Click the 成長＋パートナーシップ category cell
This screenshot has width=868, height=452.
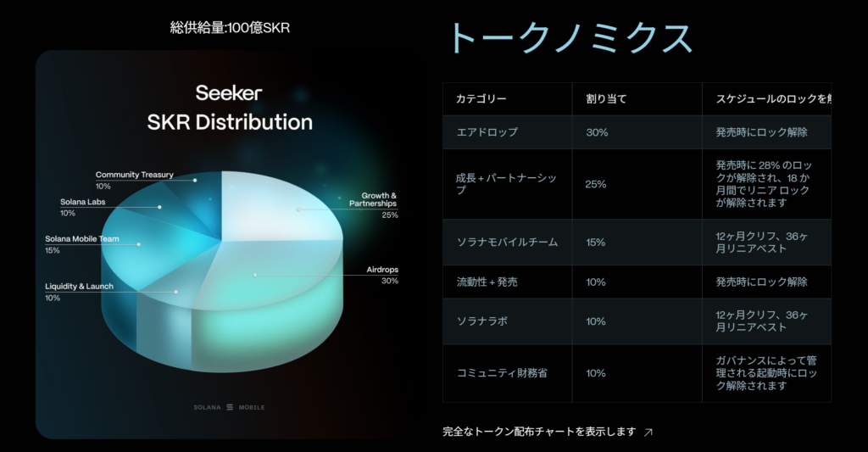click(505, 184)
